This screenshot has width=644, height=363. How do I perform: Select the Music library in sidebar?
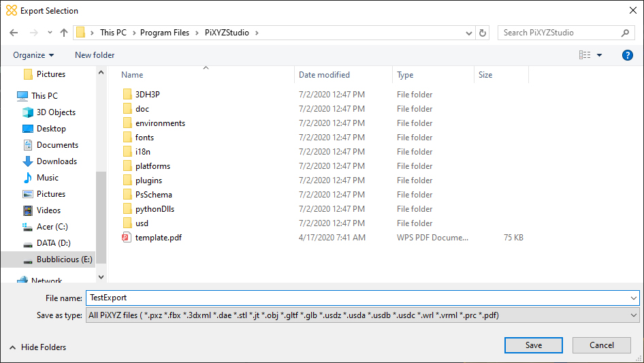(47, 178)
